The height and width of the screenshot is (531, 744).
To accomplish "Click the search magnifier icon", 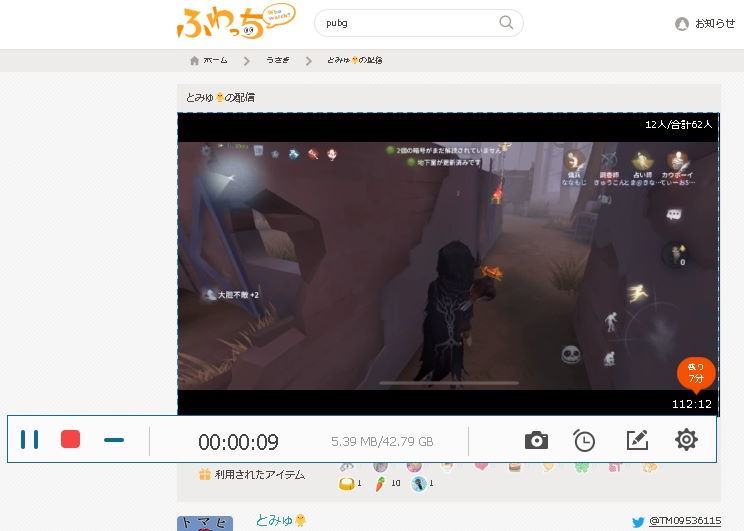I will click(x=506, y=22).
